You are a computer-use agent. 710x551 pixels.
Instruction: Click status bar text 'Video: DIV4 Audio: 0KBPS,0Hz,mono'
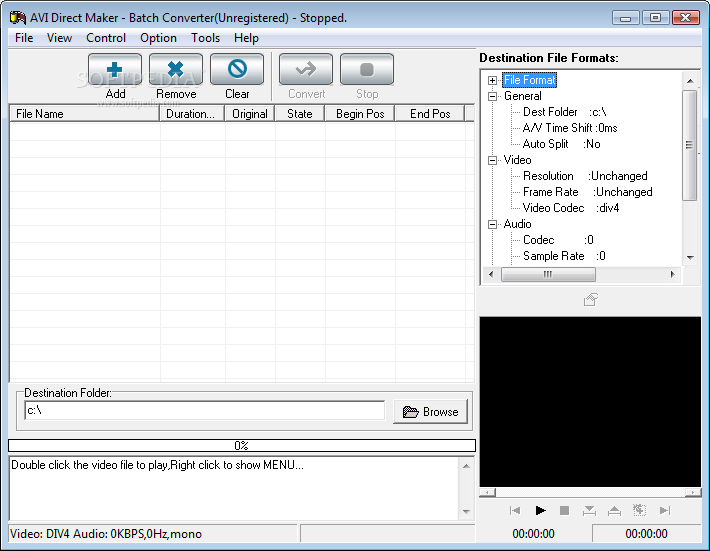click(x=106, y=534)
